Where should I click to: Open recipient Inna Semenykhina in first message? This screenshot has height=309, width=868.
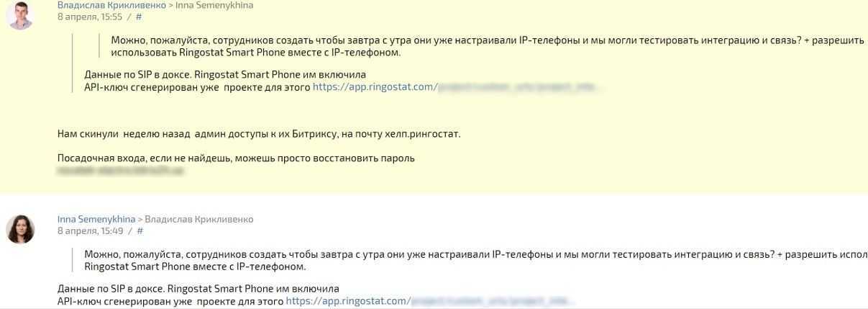coord(214,5)
